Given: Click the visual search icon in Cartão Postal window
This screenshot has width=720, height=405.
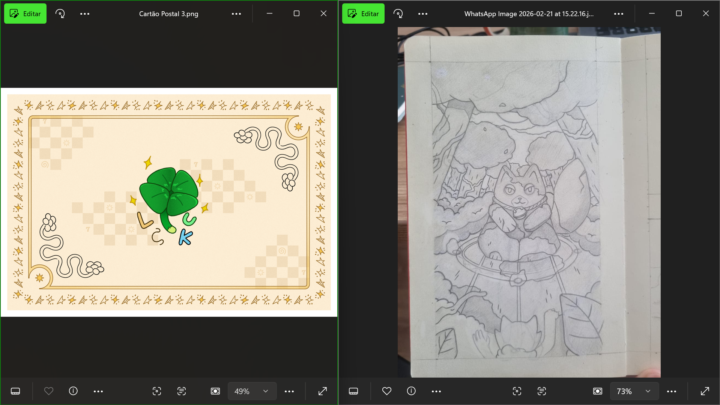Looking at the screenshot, I should tap(157, 391).
